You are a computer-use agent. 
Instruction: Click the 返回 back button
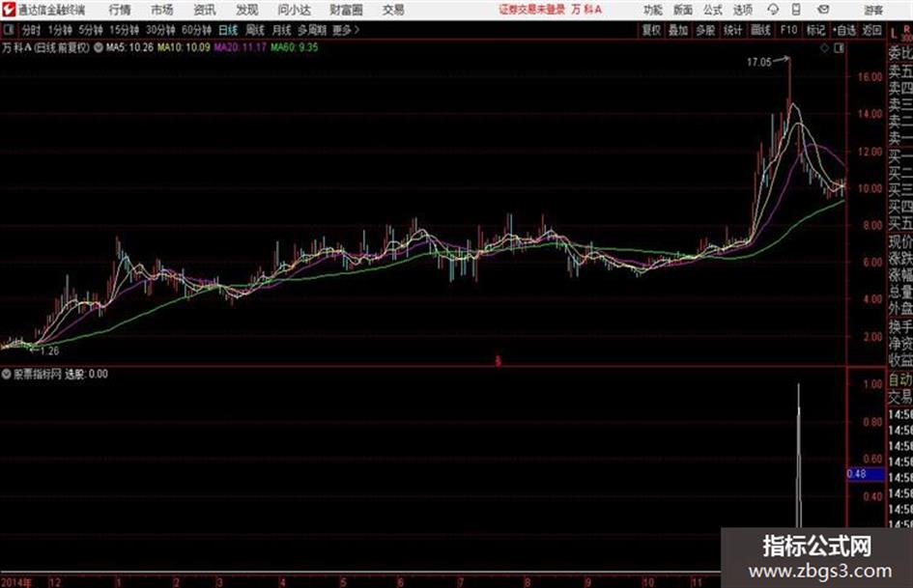871,30
